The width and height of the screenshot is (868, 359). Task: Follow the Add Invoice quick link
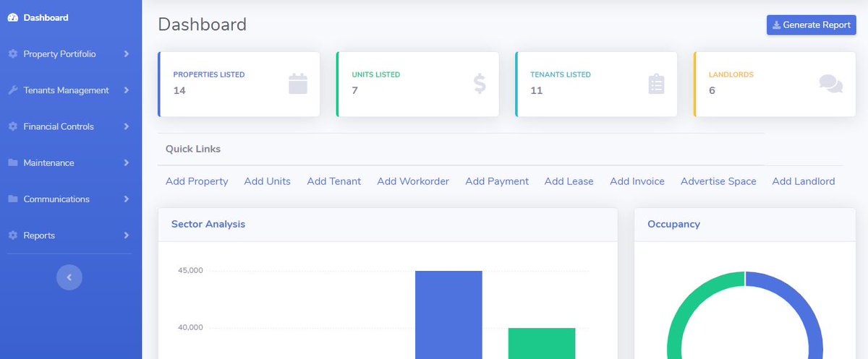coord(637,181)
